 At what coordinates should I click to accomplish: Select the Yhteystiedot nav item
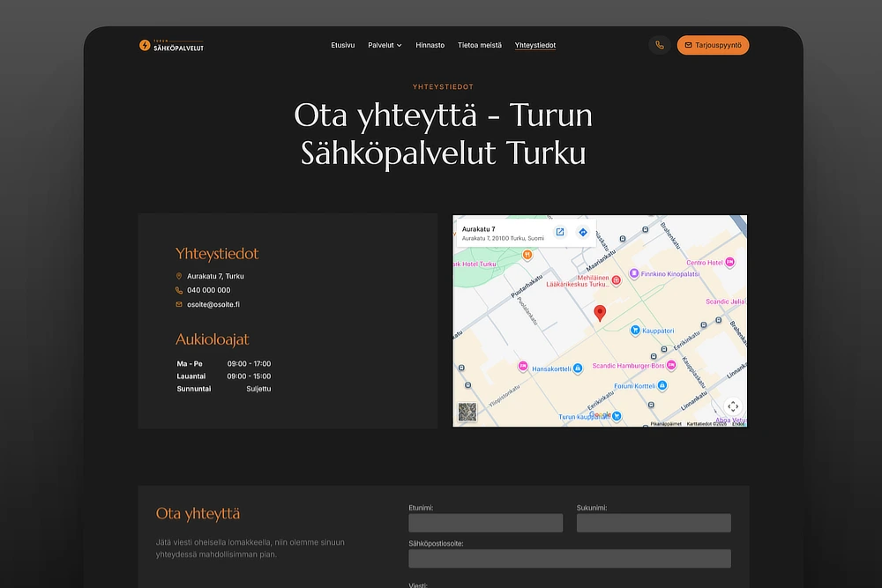535,45
